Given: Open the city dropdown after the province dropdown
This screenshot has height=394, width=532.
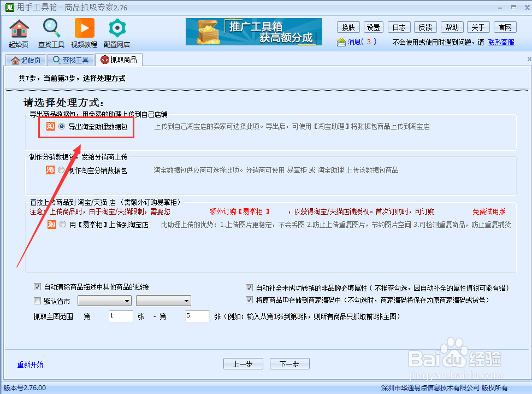Looking at the screenshot, I should [x=163, y=301].
